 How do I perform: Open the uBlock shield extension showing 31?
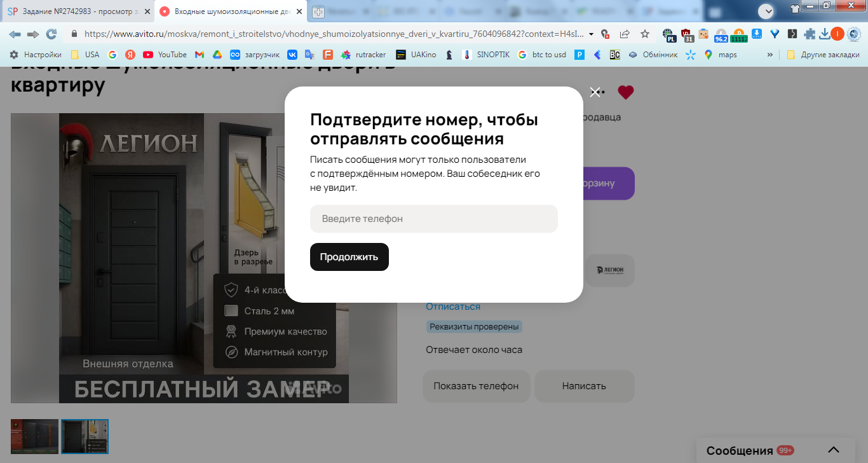(x=686, y=34)
